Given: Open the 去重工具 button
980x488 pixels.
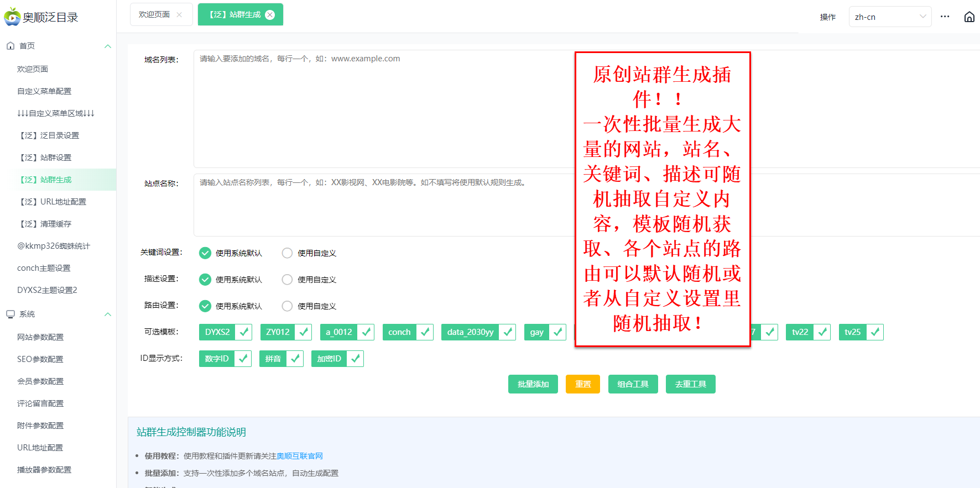Looking at the screenshot, I should coord(691,384).
